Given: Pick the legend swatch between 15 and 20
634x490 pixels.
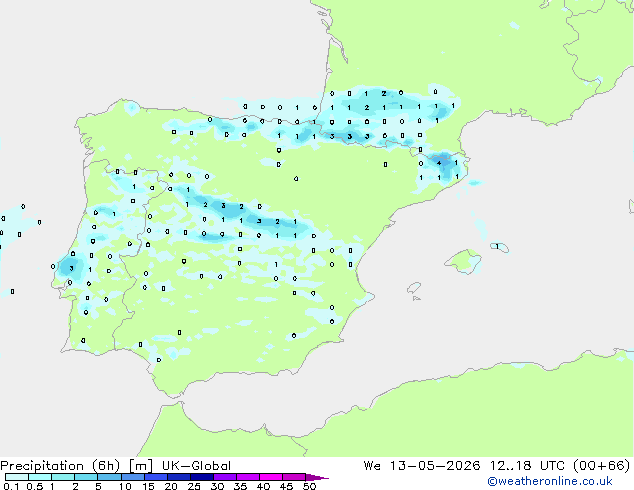Looking at the screenshot, I should coord(155,477).
